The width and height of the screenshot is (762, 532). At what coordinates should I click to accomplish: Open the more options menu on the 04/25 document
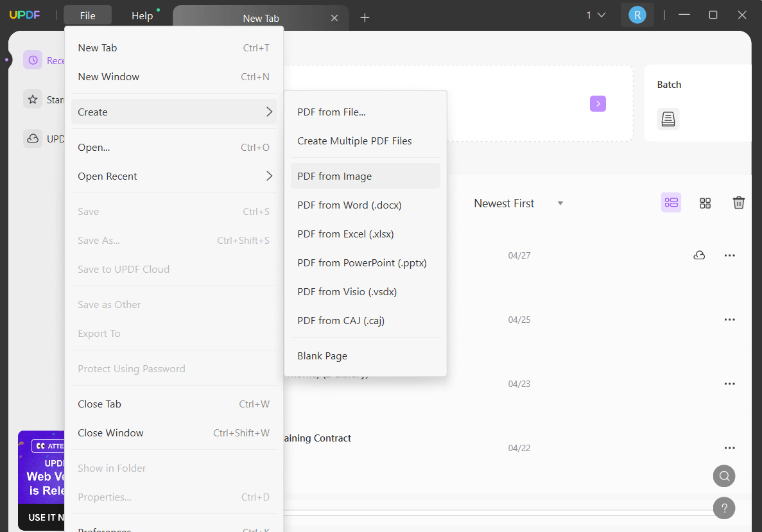729,319
